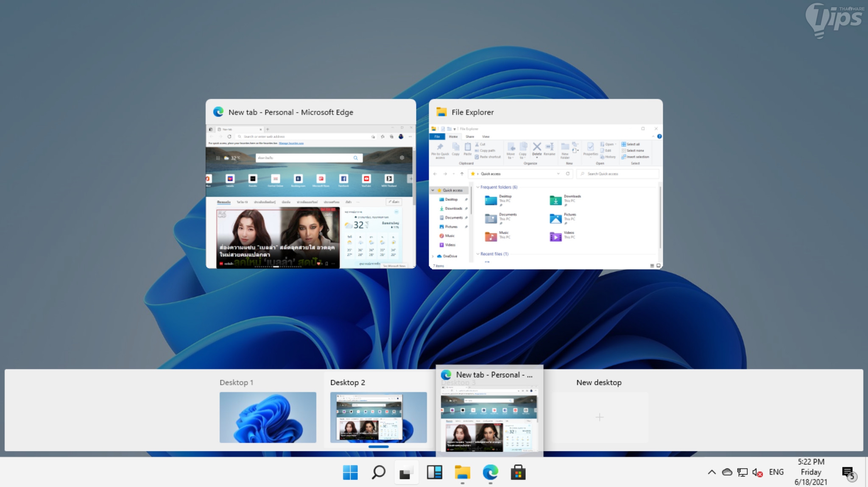Open the clock and date flyout
868x487 pixels.
click(x=811, y=472)
